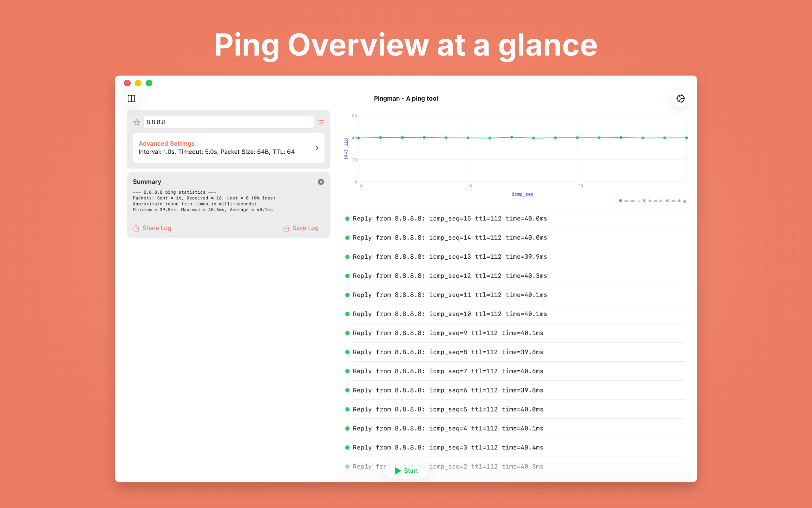812x508 pixels.
Task: Click Save Log
Action: (301, 228)
